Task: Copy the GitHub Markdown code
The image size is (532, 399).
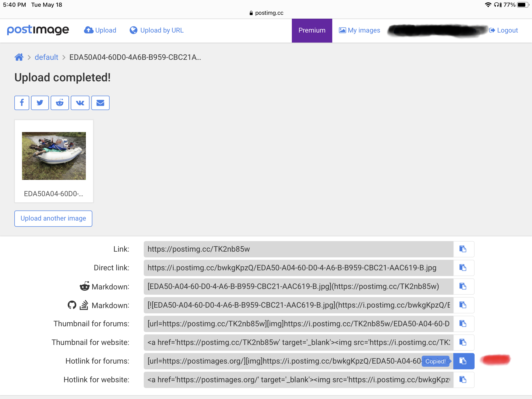Action: click(x=463, y=305)
